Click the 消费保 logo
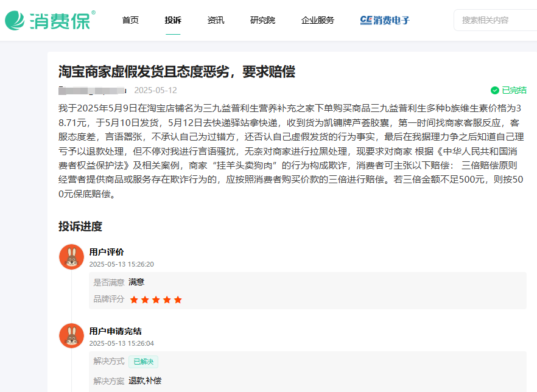537x392 pixels. 50,20
